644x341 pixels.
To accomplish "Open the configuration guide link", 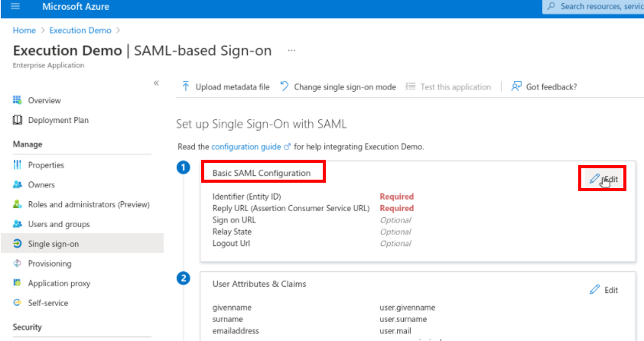I will click(x=246, y=147).
